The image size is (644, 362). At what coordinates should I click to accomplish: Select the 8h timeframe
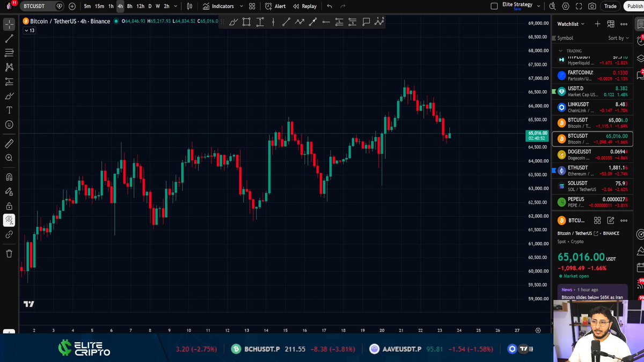click(x=129, y=6)
